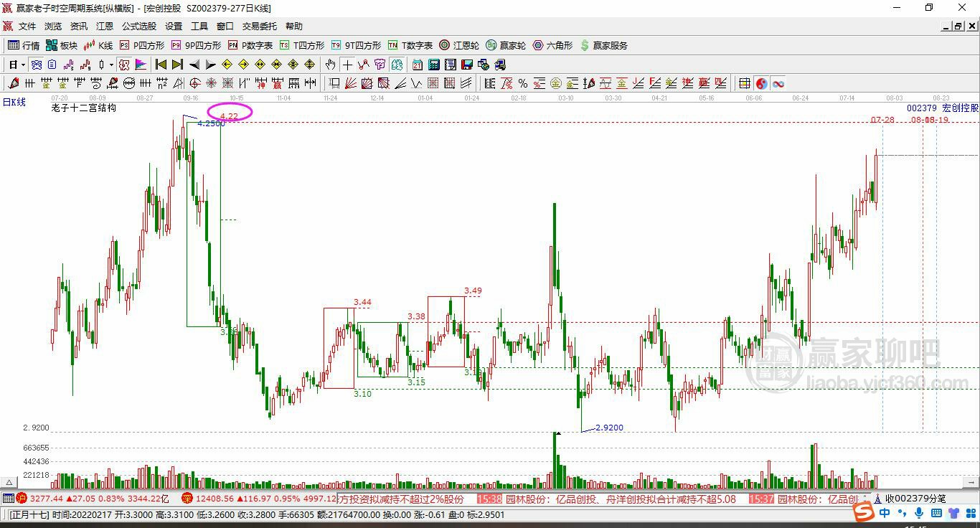This screenshot has width=980, height=528.
Task: Expand the candlestick style dropdown arrow
Action: [x=111, y=65]
